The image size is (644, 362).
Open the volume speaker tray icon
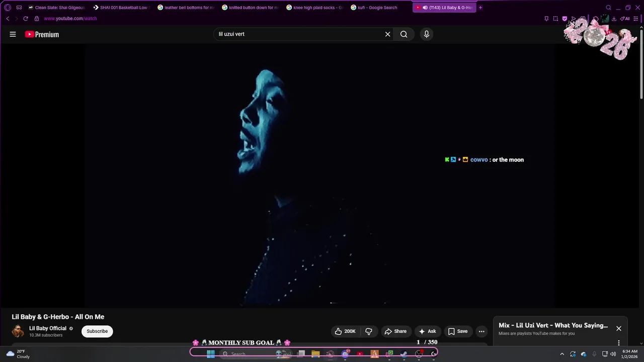point(613,354)
